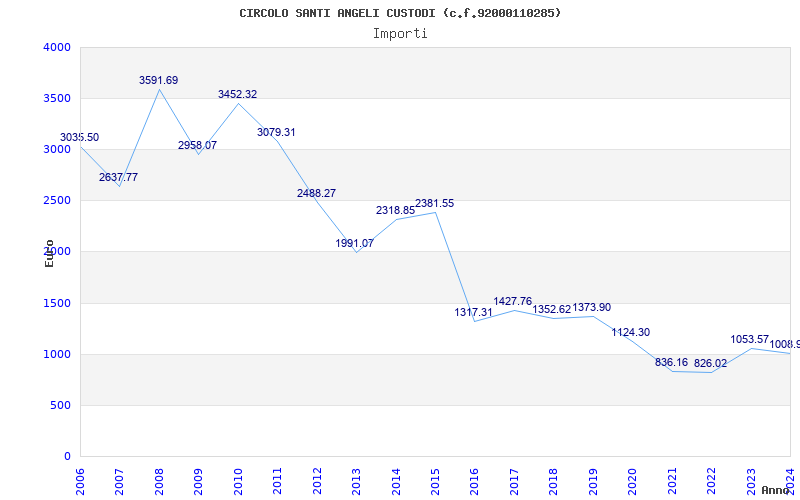
Task: Select the 1317.31 data label
Action: click(473, 312)
